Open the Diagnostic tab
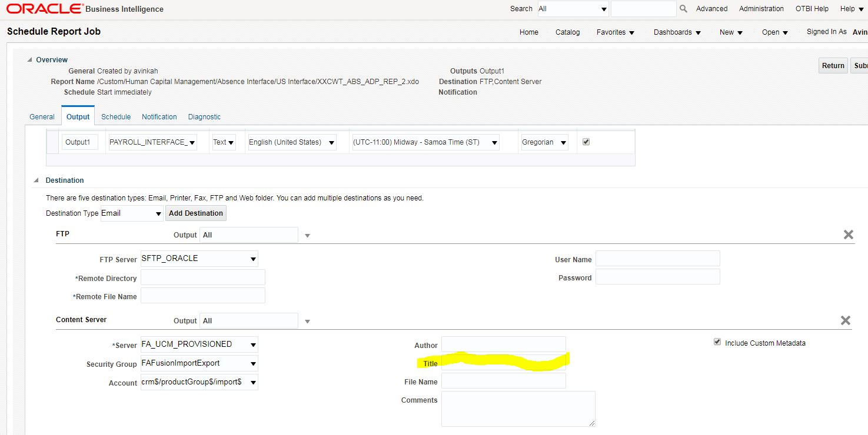868x435 pixels. tap(204, 117)
